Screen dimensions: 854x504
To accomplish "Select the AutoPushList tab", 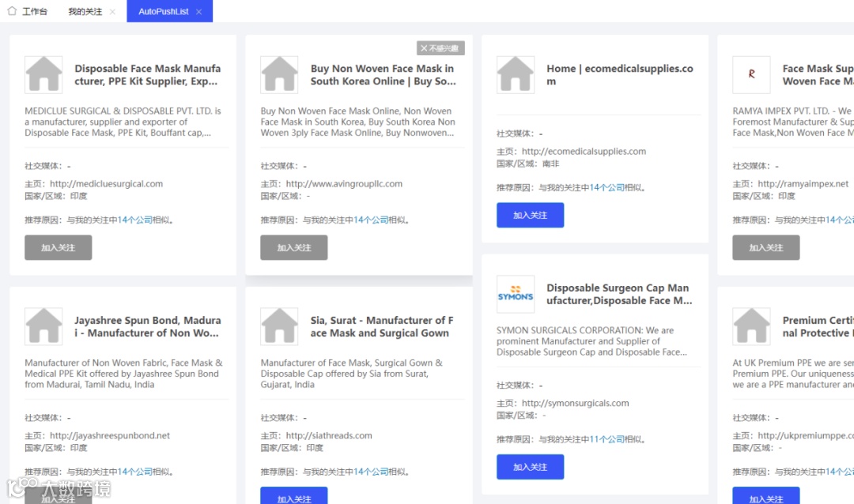I will tap(164, 11).
